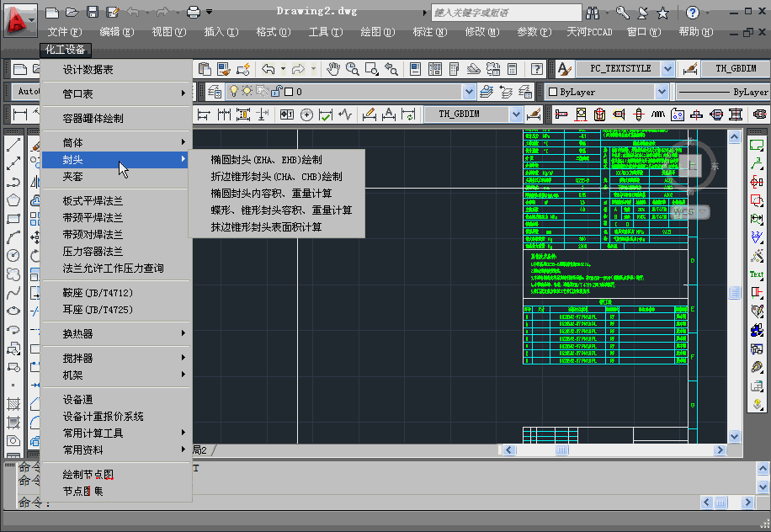The height and width of the screenshot is (532, 771).
Task: Toggle the layer light bulb on/off icon
Action: coord(235,92)
